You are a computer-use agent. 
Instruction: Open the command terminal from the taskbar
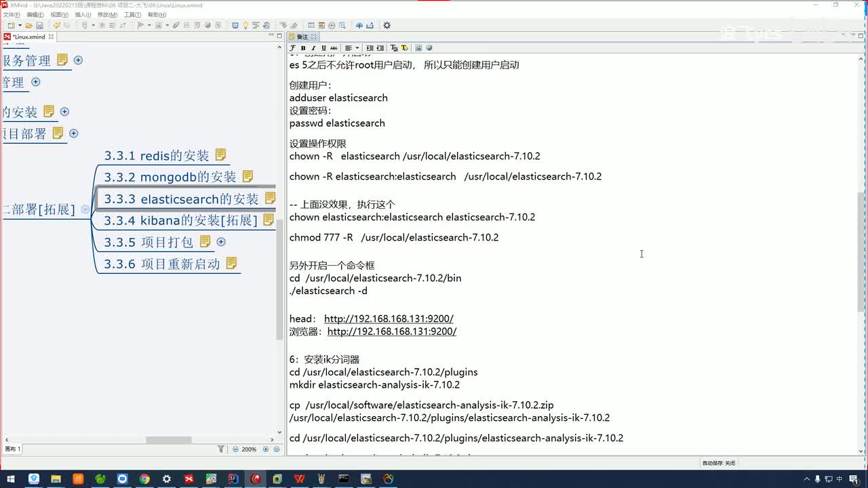pyautogui.click(x=344, y=479)
